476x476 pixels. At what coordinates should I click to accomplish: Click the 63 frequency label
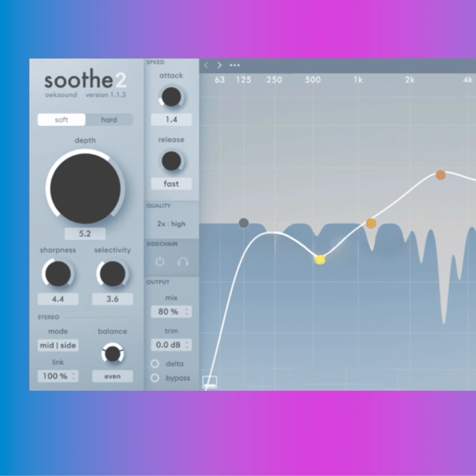220,80
